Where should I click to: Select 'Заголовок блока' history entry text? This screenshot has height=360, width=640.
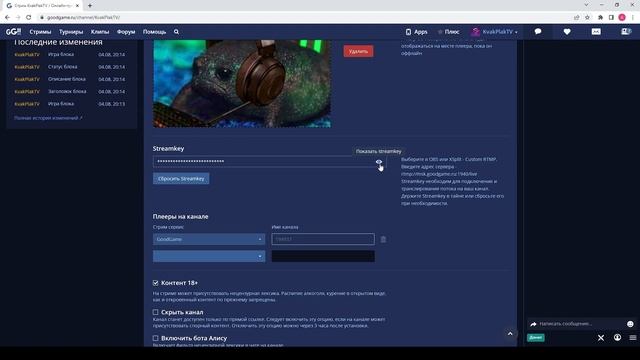(x=67, y=91)
